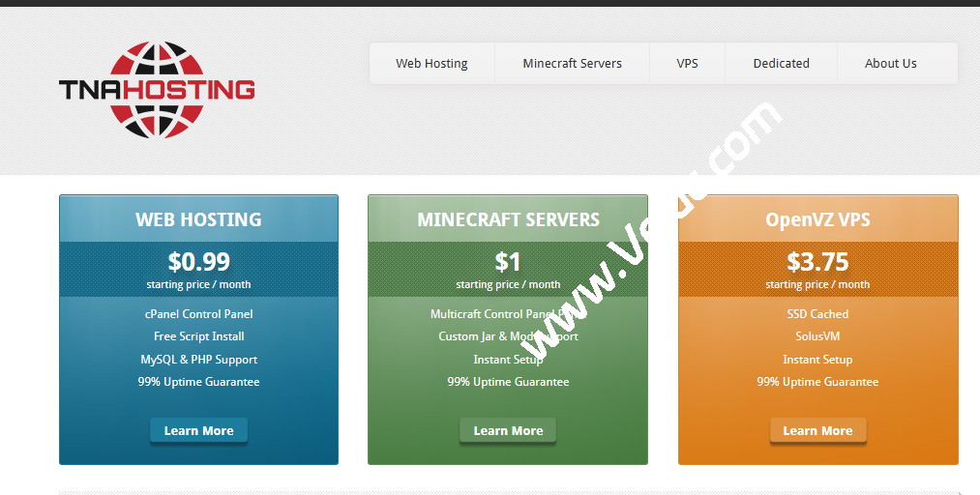Select the VPS navigation item
Screen dimensions: 980x495
pos(687,64)
